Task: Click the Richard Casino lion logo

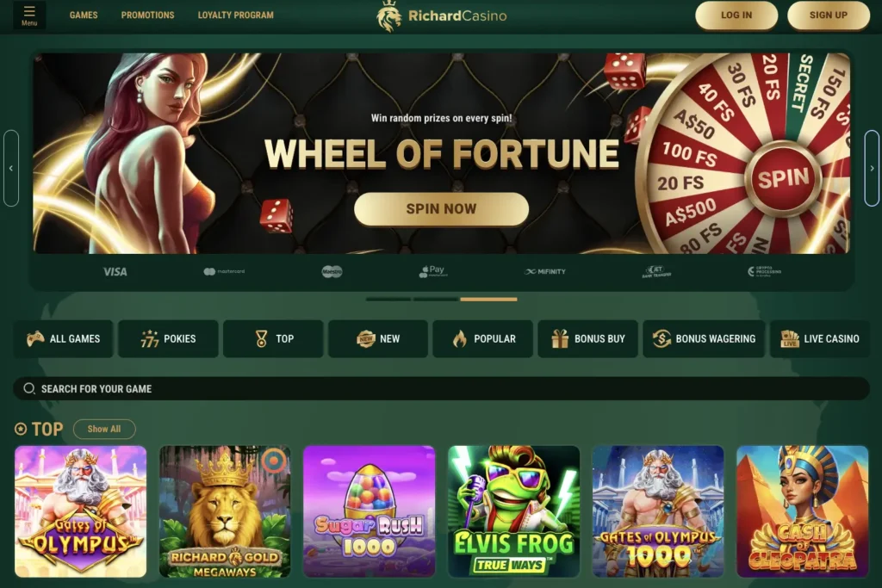Action: [388, 16]
